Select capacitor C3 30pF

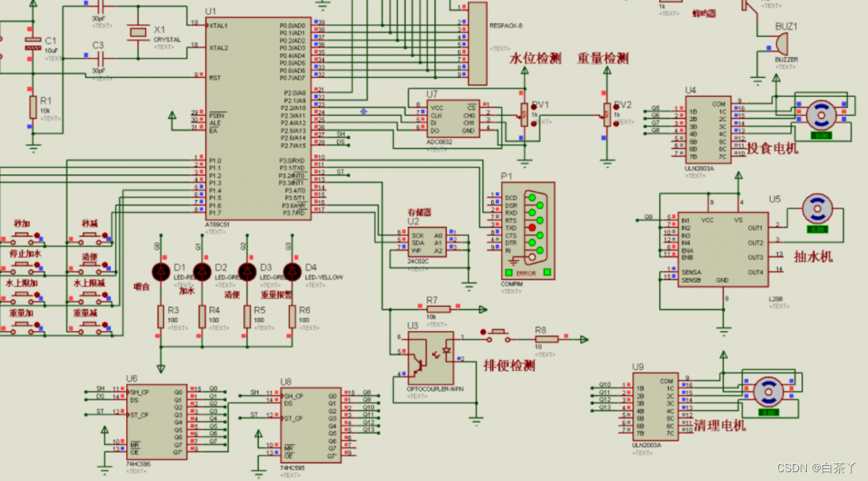[100, 58]
